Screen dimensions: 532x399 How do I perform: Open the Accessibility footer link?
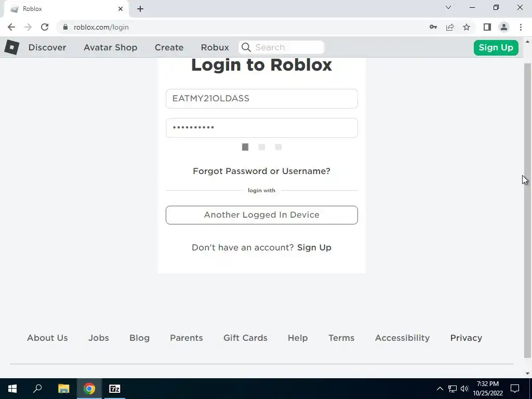point(403,338)
